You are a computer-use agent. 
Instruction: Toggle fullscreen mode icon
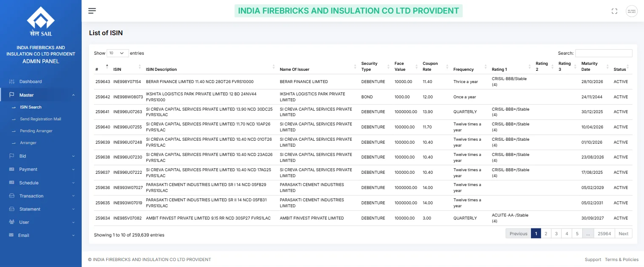[x=614, y=11]
